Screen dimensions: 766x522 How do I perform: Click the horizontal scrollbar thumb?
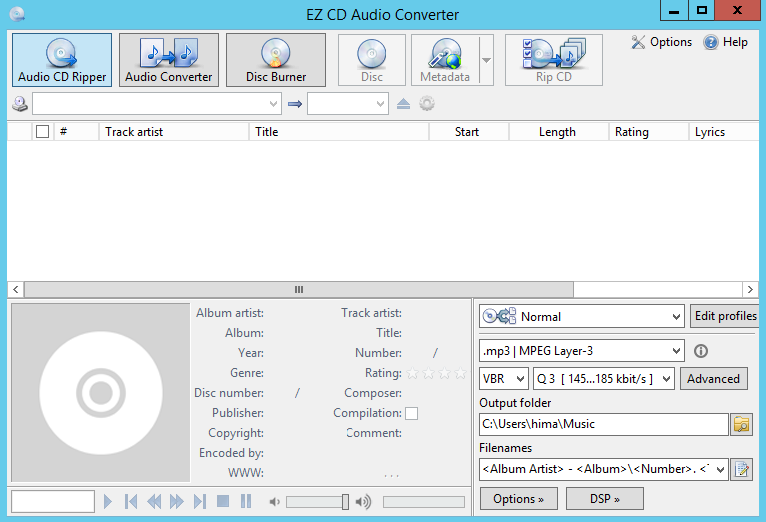coord(299,290)
